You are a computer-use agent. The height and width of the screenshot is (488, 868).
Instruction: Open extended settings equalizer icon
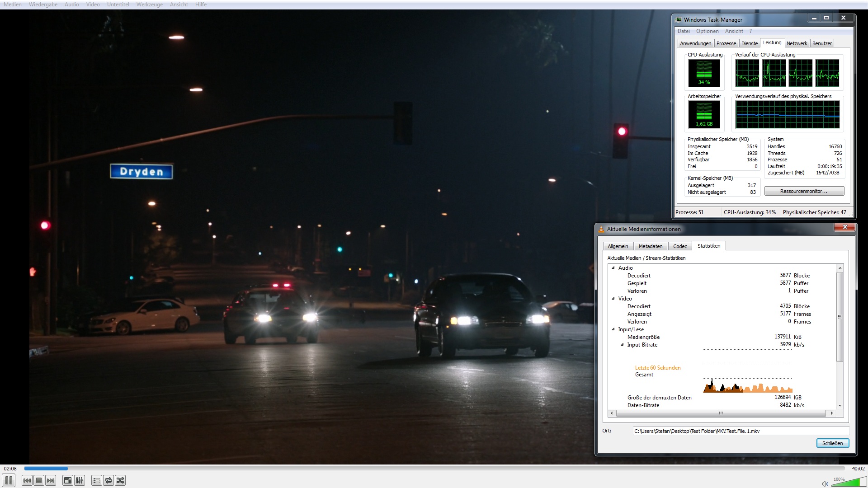point(80,480)
